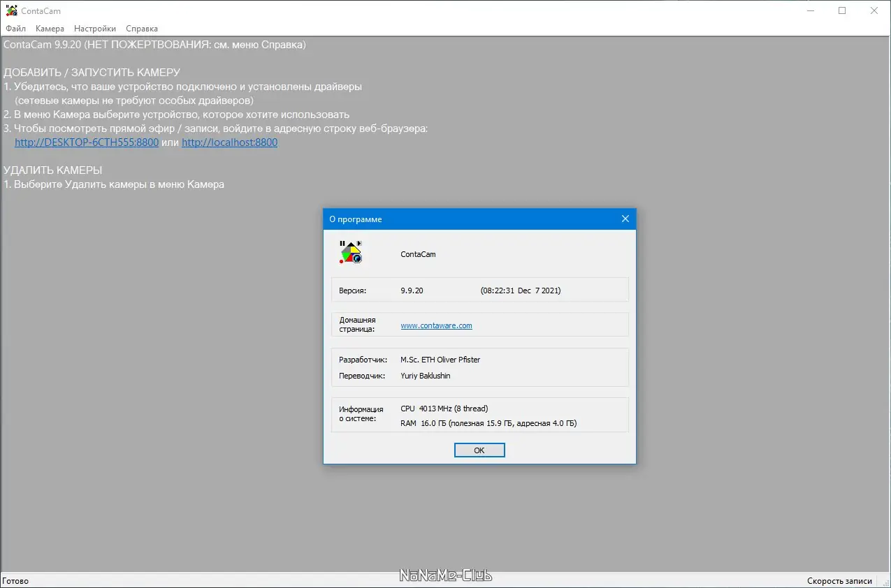
Task: Click the сетевые камеры не требуют line
Action: click(134, 101)
